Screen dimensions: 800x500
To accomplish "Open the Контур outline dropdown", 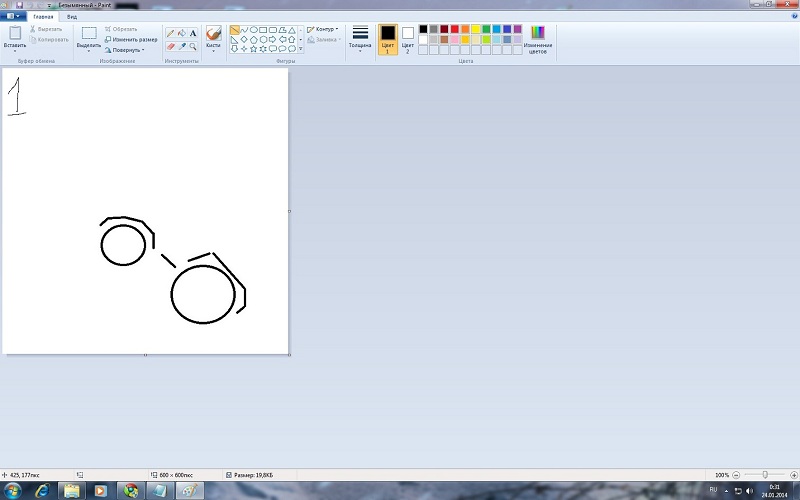I will 323,29.
